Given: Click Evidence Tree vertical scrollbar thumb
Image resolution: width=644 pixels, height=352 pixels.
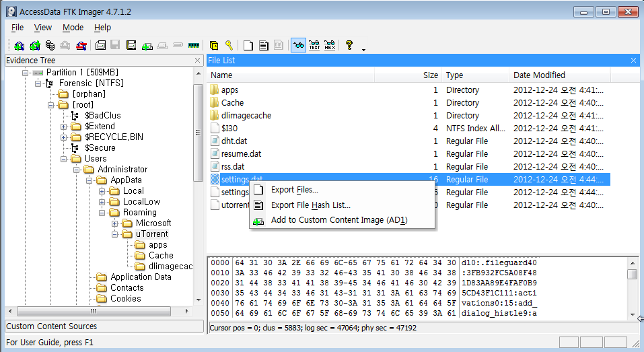Looking at the screenshot, I should [x=199, y=133].
